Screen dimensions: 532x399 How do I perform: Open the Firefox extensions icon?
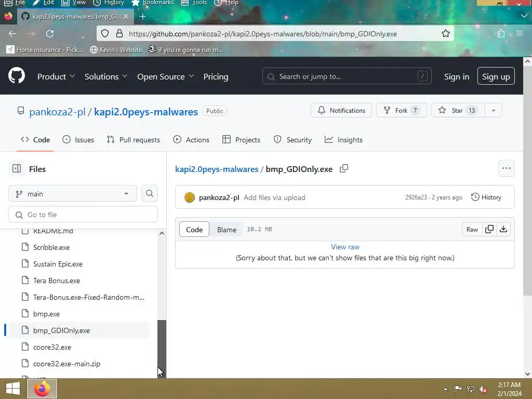coord(501,33)
